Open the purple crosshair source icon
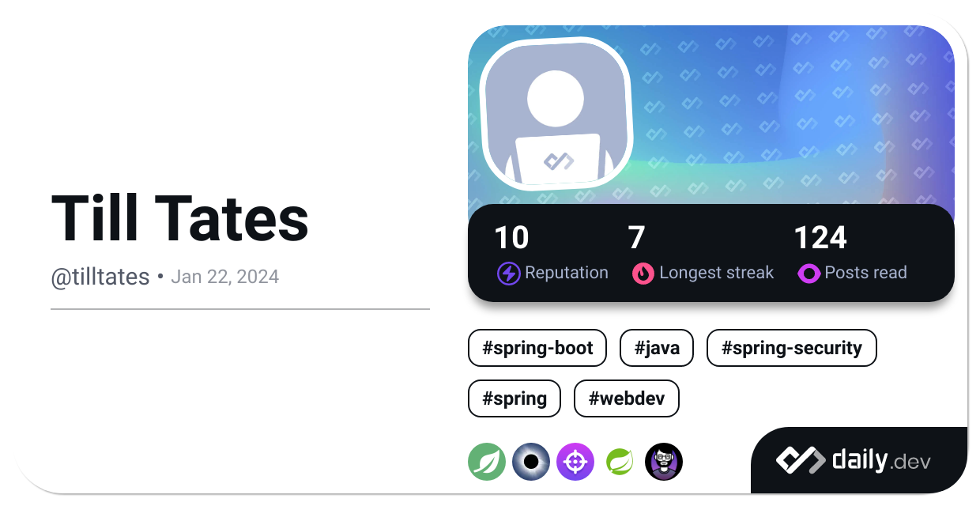The height and width of the screenshot is (506, 980). 575,462
